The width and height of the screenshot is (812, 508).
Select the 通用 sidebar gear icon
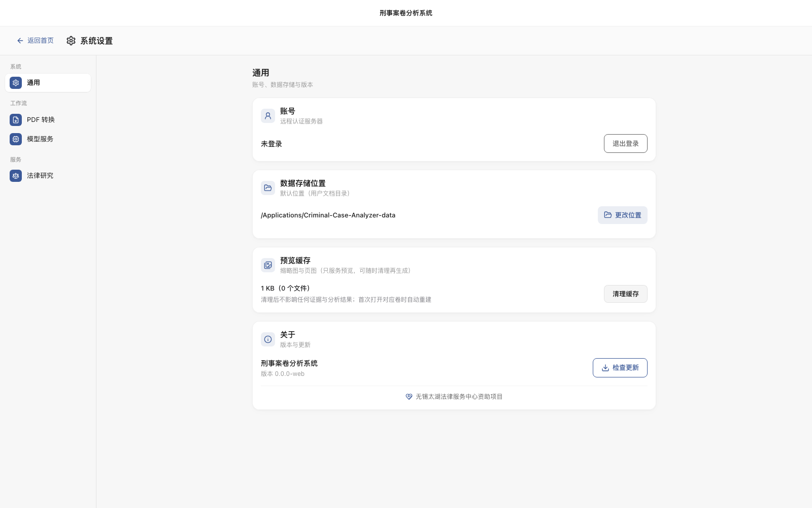tap(16, 83)
